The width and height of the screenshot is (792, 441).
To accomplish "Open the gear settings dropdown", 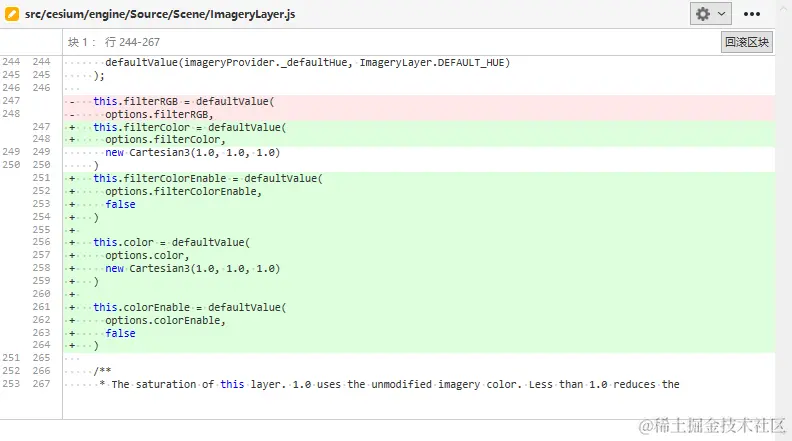I will click(710, 14).
